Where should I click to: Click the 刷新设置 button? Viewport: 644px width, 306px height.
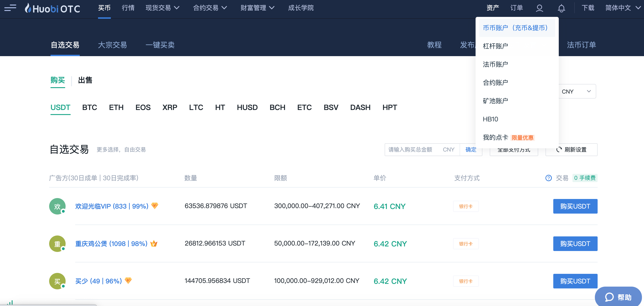(x=572, y=150)
